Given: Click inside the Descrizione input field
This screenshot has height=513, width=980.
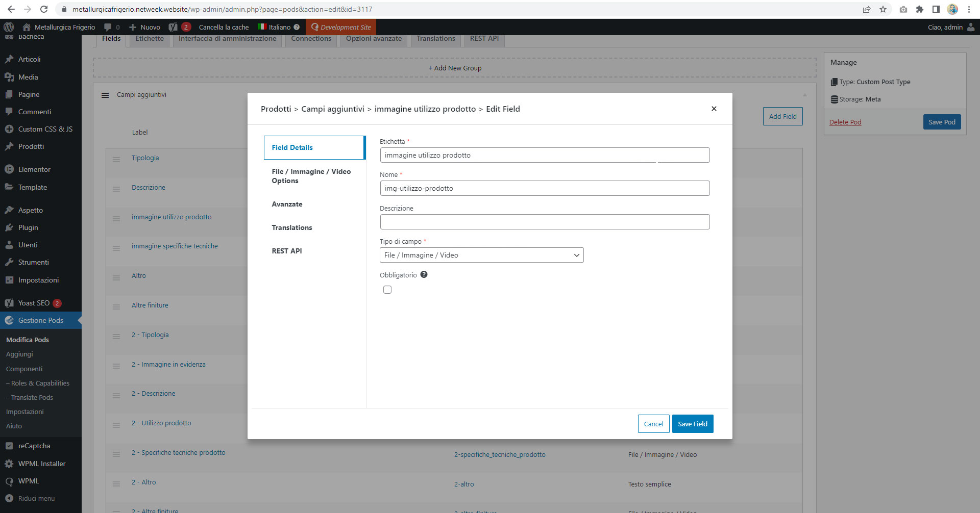Looking at the screenshot, I should [545, 222].
